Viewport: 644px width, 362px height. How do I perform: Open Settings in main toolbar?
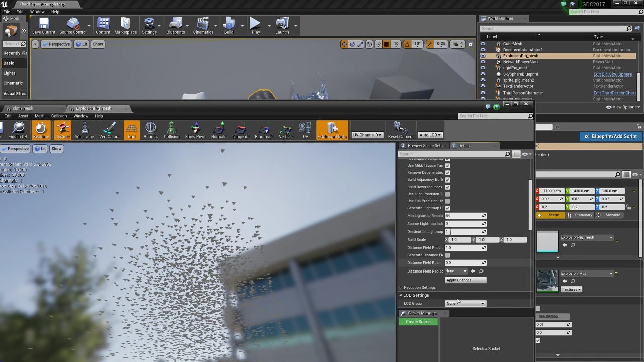tap(149, 26)
